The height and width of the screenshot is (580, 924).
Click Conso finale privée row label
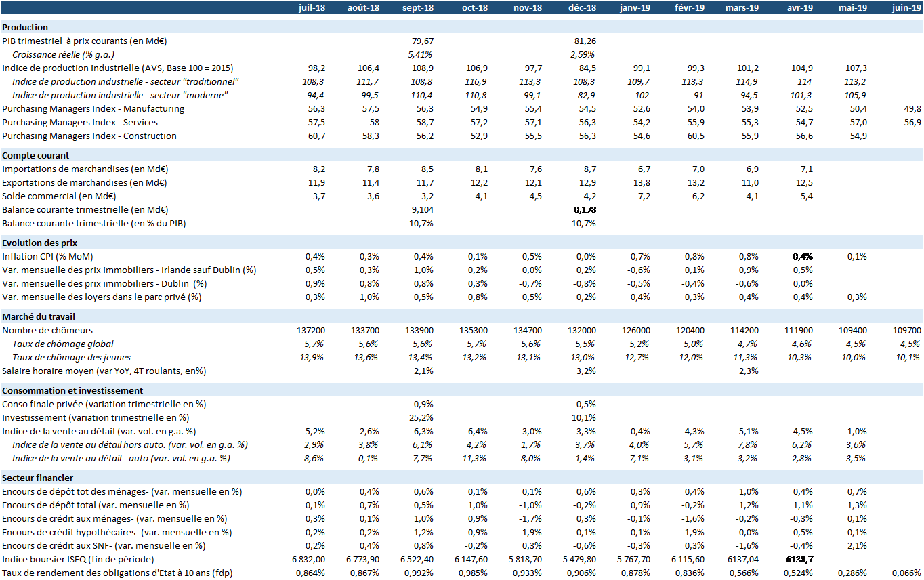[104, 404]
